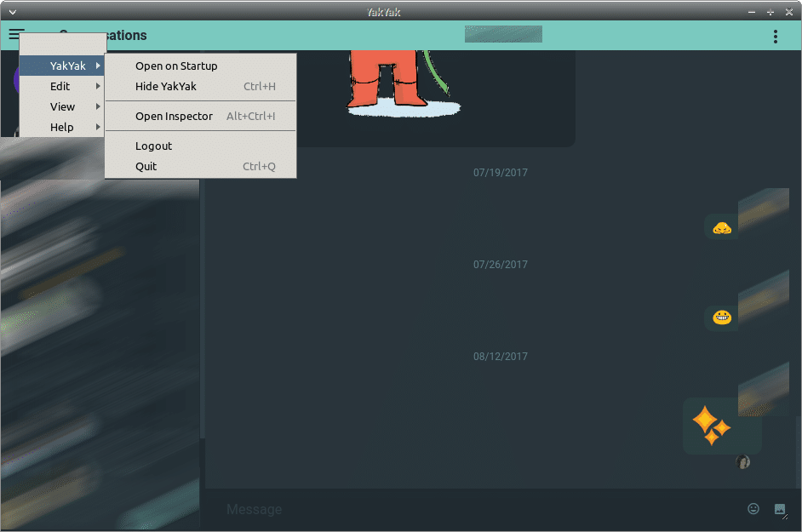This screenshot has height=532, width=802.
Task: Click the grinning face emoji message
Action: (722, 317)
